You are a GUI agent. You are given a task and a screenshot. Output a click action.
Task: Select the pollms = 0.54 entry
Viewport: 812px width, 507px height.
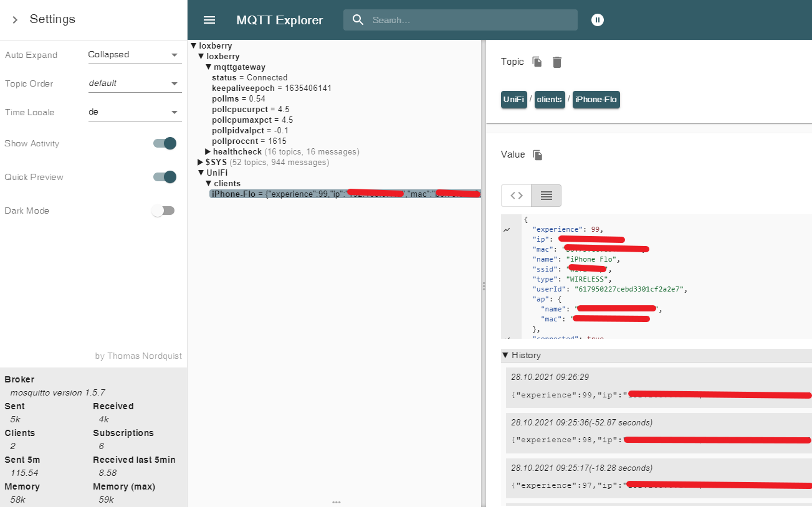coord(239,98)
